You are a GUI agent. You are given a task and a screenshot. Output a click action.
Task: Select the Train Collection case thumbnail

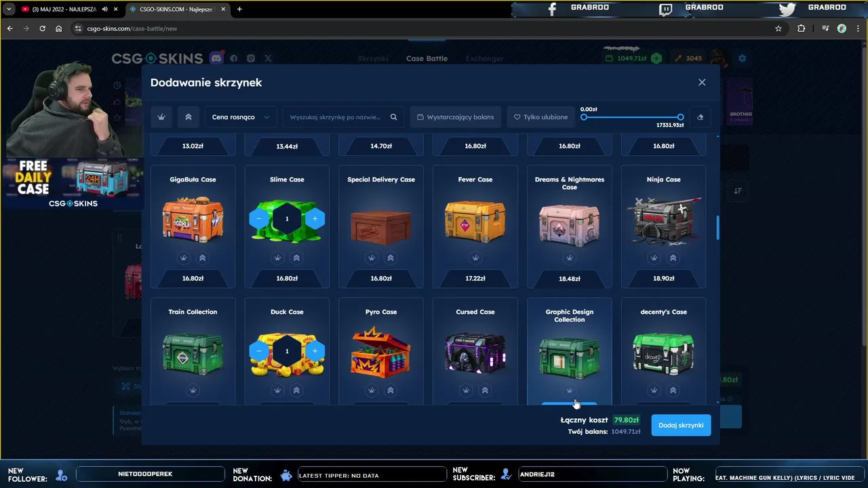tap(193, 353)
